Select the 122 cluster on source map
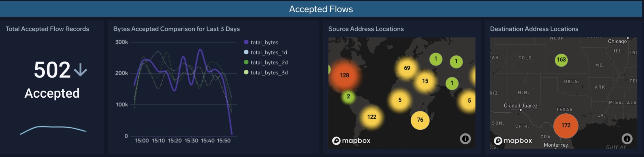Viewport: 644px width, 157px height. (372, 117)
